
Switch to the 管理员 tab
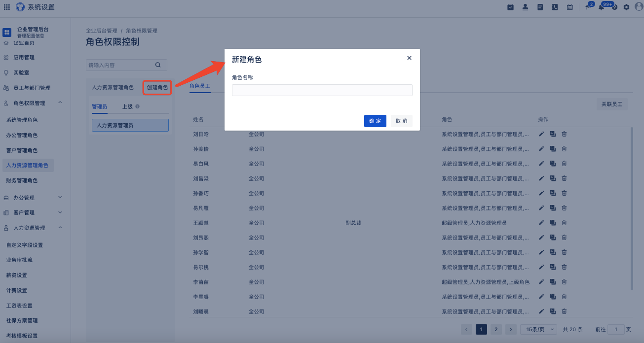(x=99, y=106)
